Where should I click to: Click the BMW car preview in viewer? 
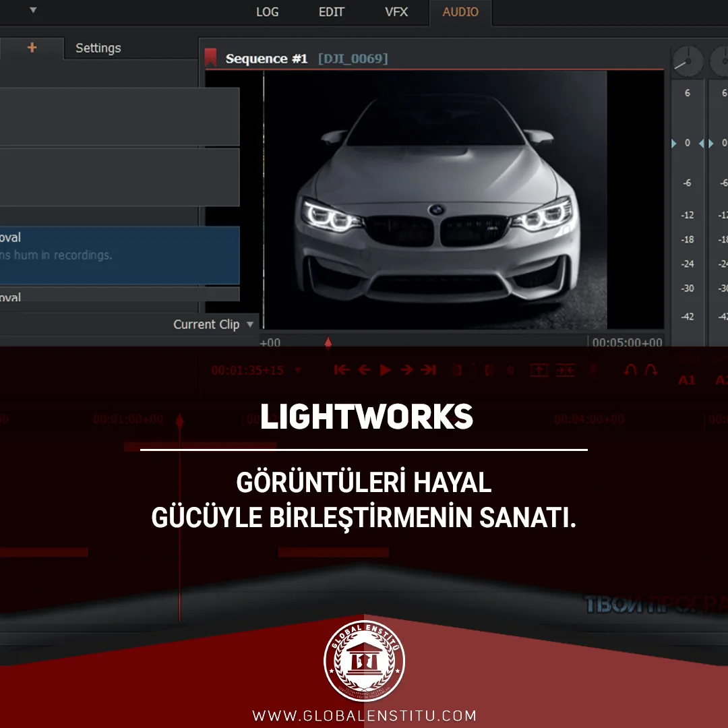point(435,200)
